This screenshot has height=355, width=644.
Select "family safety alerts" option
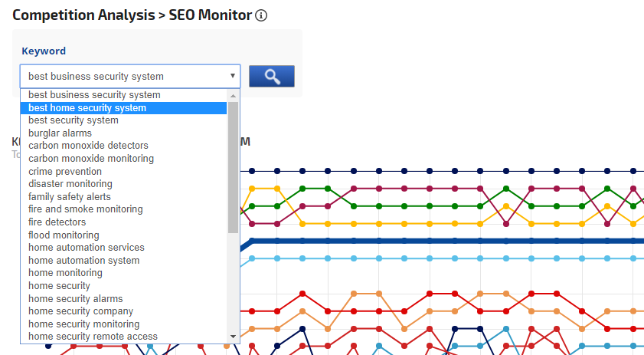point(70,197)
